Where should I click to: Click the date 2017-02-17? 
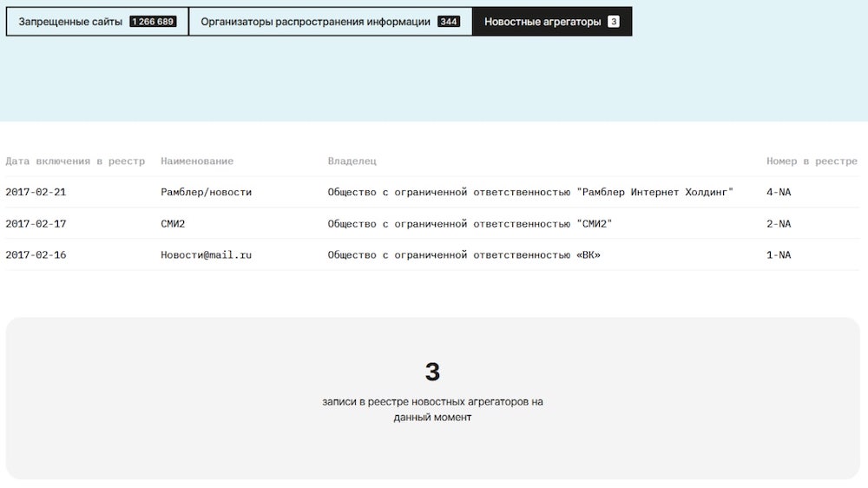(x=36, y=224)
